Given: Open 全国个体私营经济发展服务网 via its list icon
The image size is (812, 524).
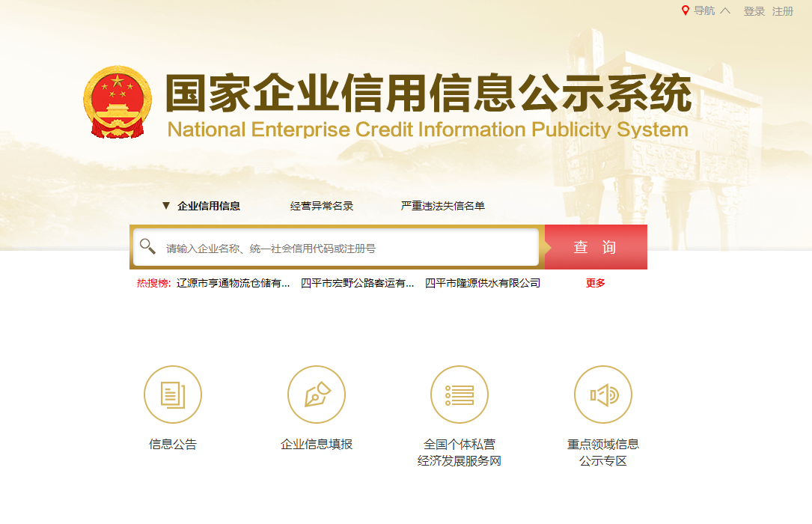Looking at the screenshot, I should point(459,394).
